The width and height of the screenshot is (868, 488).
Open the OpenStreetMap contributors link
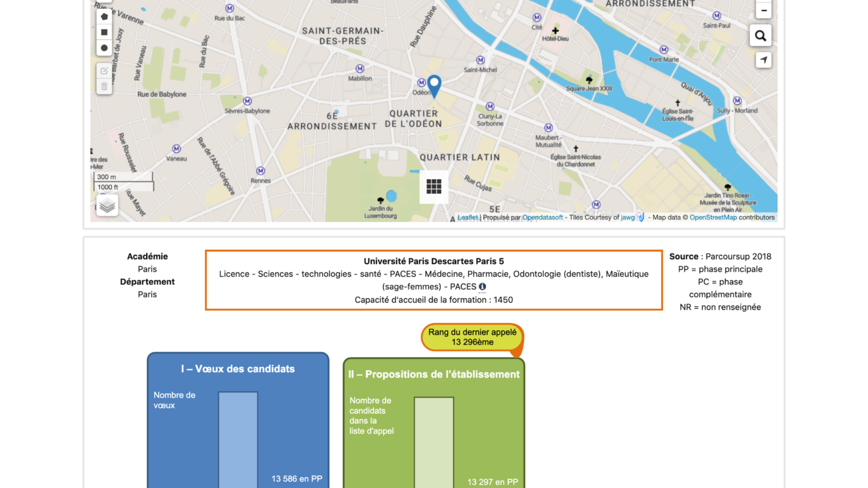[x=714, y=218]
